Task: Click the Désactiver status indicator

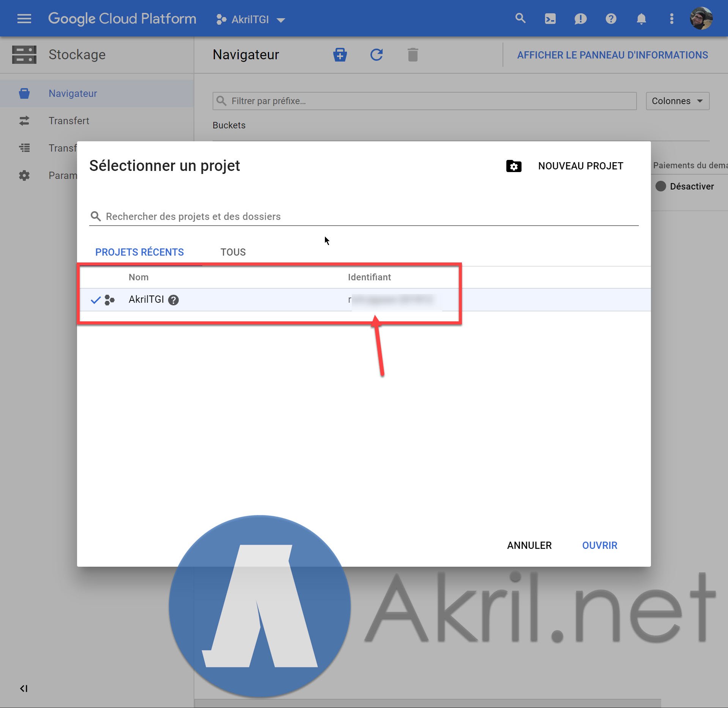Action: click(x=660, y=186)
